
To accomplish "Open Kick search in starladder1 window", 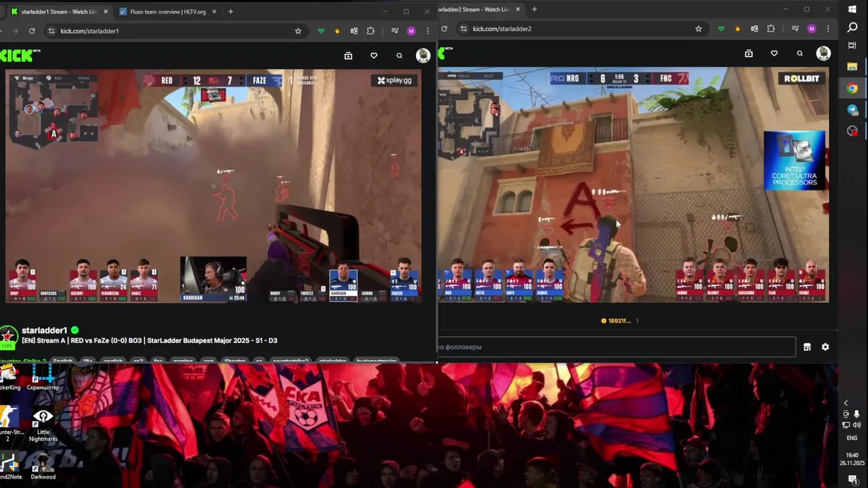I will [399, 56].
